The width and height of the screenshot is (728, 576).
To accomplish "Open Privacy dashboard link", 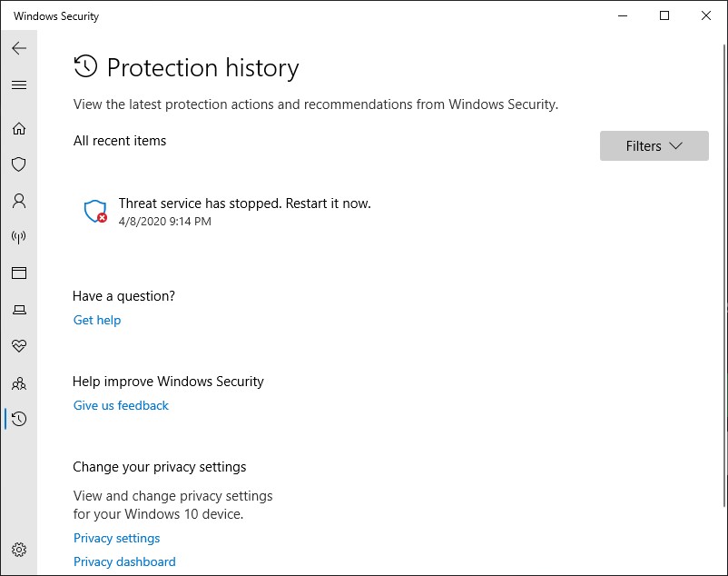I will [x=124, y=561].
